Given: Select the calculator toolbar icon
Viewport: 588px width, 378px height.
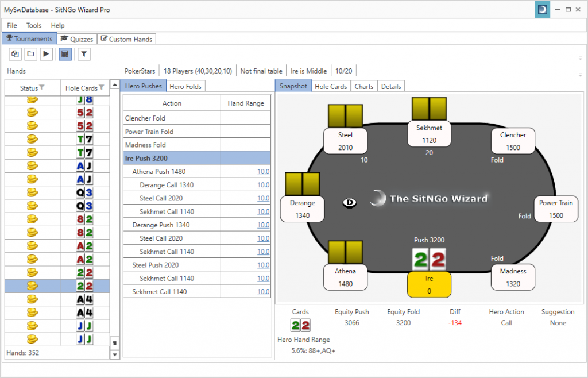Looking at the screenshot, I should click(x=65, y=53).
